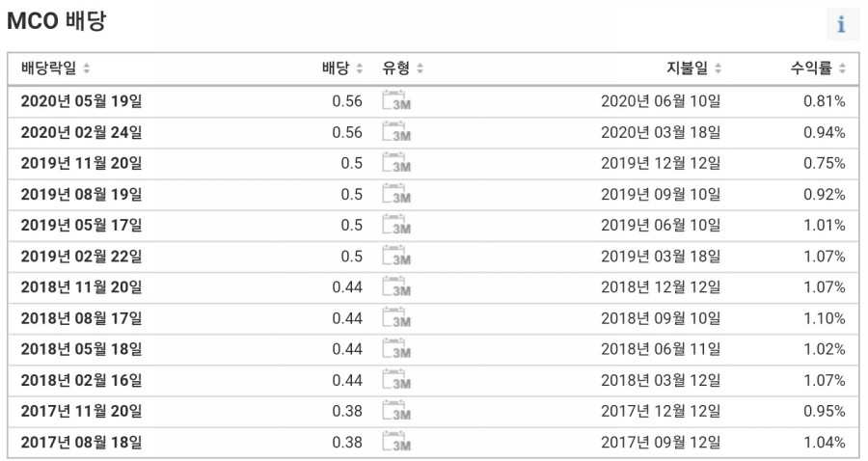Select ex-dividend date 2017년 08월 18일
868x461 pixels.
81,442
